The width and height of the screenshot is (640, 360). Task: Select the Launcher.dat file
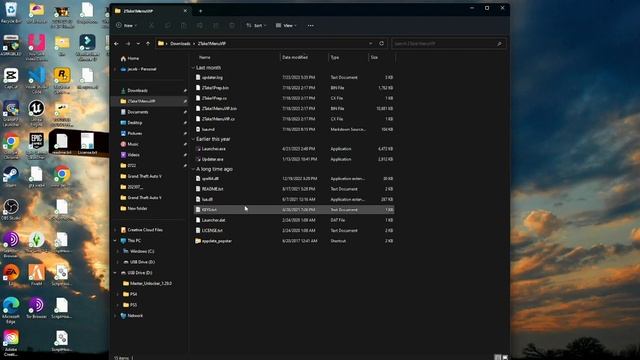(x=294, y=220)
